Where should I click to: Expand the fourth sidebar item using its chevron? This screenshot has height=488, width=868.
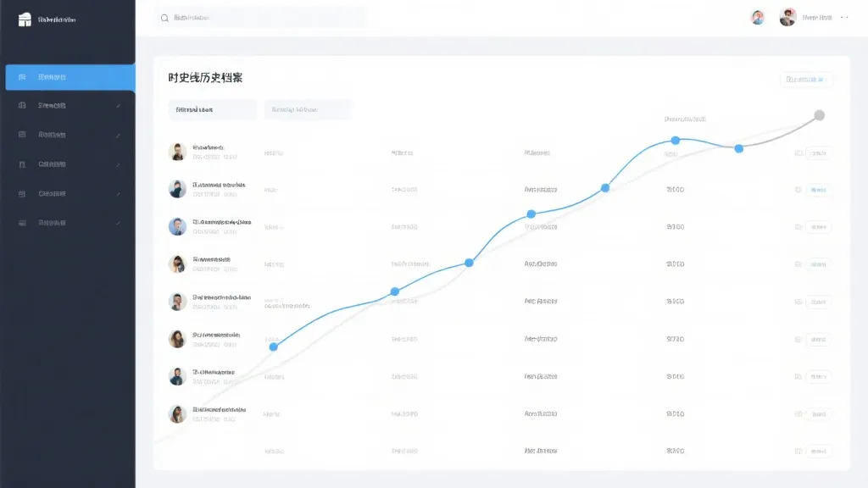(118, 164)
